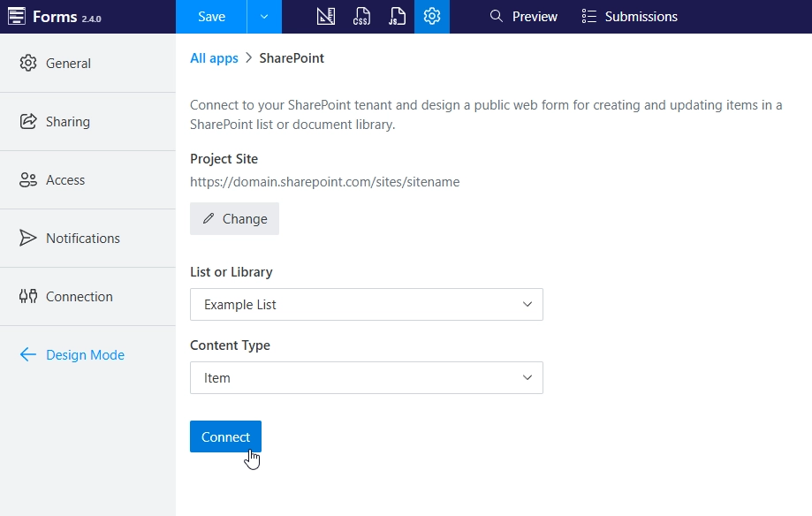The image size is (812, 516).
Task: Click the Access people icon
Action: click(x=28, y=179)
